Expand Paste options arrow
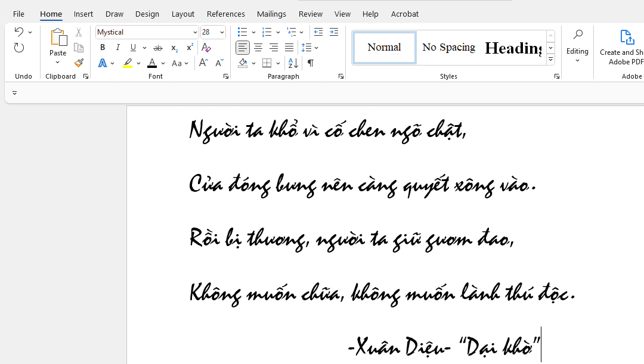Image resolution: width=644 pixels, height=364 pixels. coord(57,63)
